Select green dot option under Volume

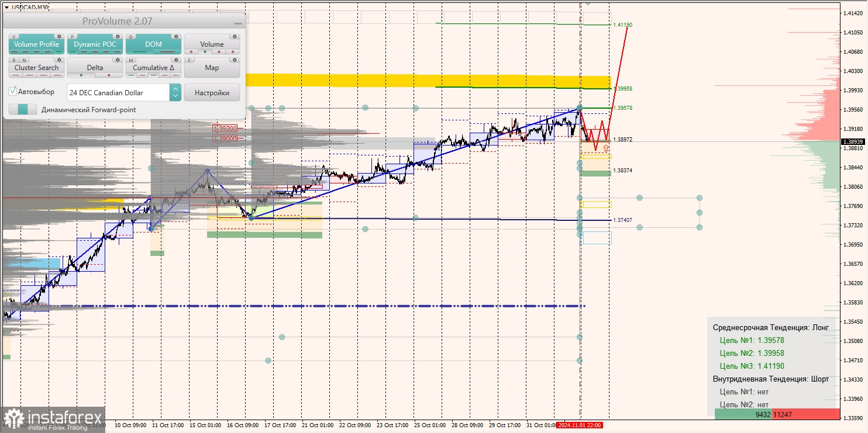coord(205,51)
